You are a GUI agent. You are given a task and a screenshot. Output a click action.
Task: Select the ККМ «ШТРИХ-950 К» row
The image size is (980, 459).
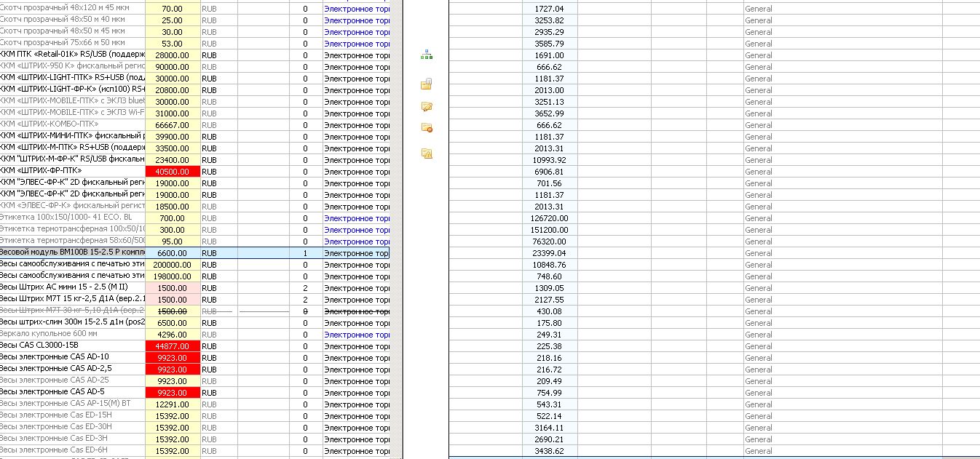coord(195,67)
